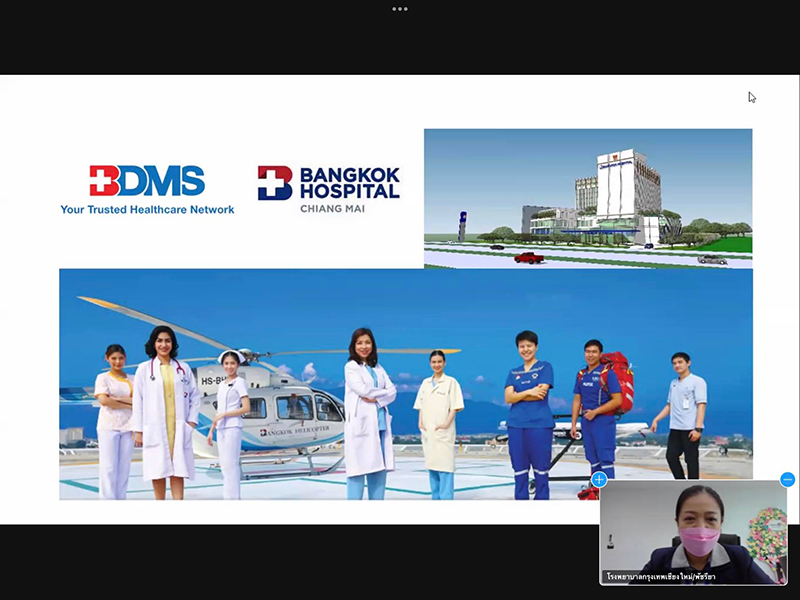This screenshot has height=600, width=800.
Task: Click the Bangkok Hospital Chiang Mai logo
Action: click(329, 189)
